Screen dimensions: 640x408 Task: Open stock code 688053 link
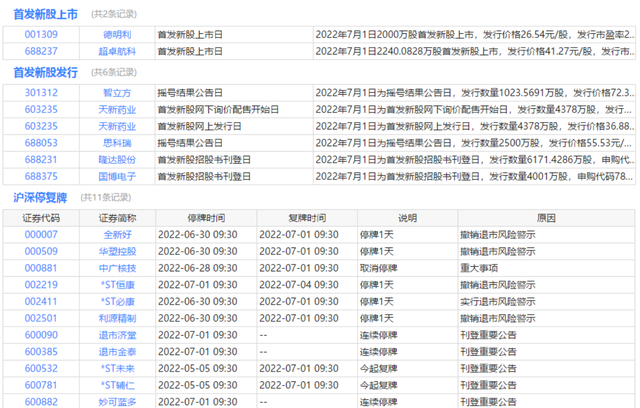41,143
